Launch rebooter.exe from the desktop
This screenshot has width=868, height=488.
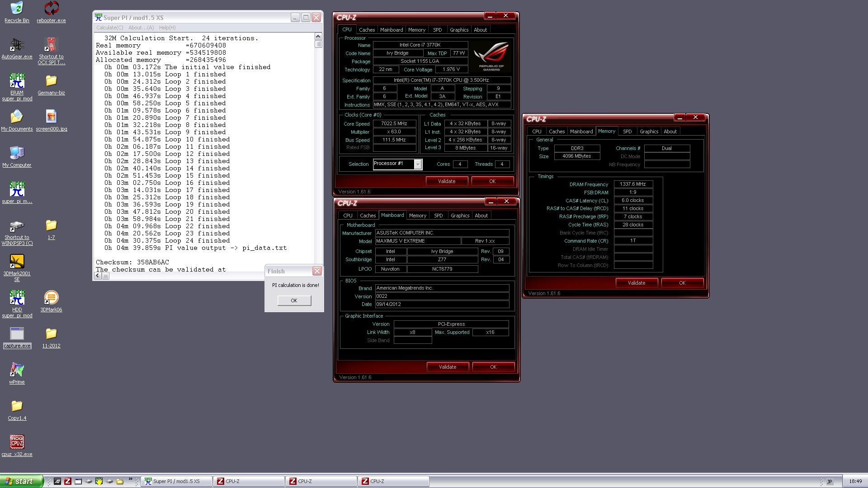pyautogui.click(x=51, y=12)
